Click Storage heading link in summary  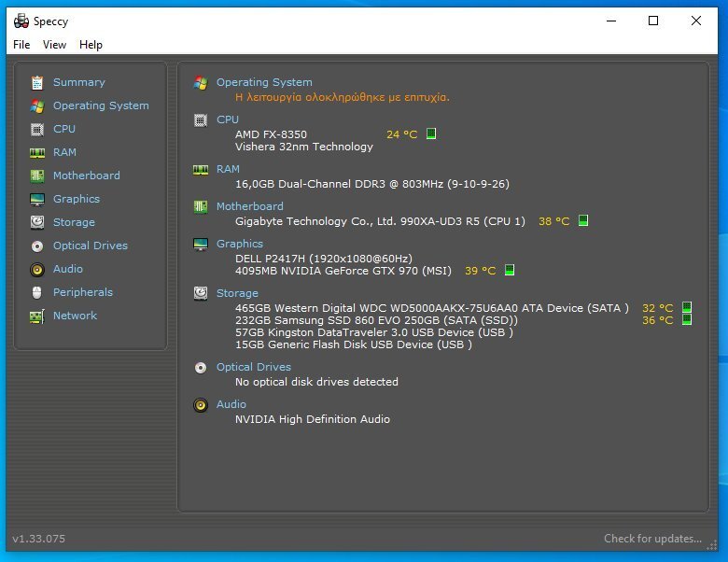point(237,293)
